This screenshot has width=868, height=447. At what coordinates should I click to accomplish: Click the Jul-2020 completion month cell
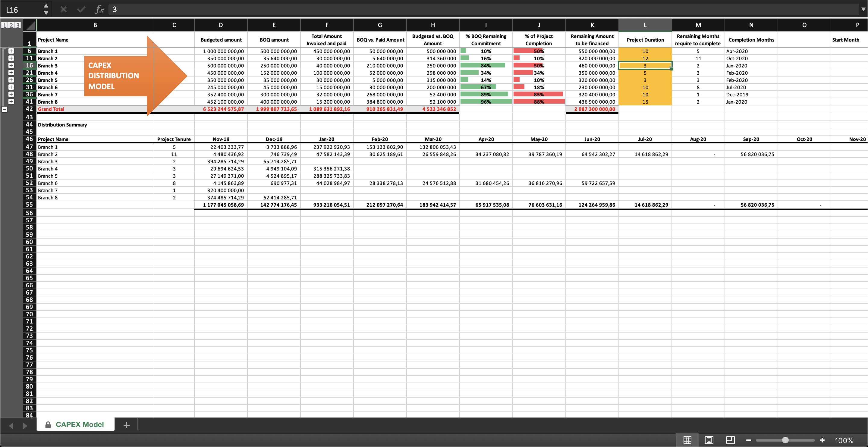751,87
